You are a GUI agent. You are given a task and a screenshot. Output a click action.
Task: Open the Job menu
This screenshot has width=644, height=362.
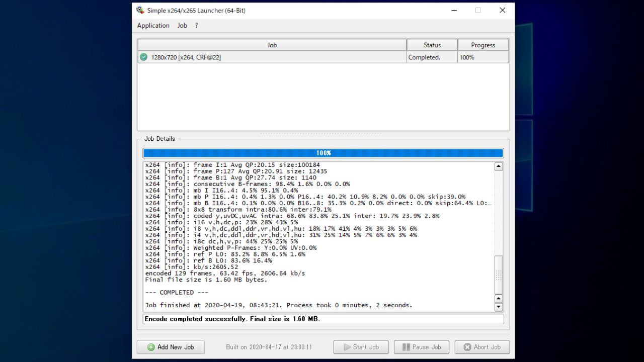click(182, 26)
